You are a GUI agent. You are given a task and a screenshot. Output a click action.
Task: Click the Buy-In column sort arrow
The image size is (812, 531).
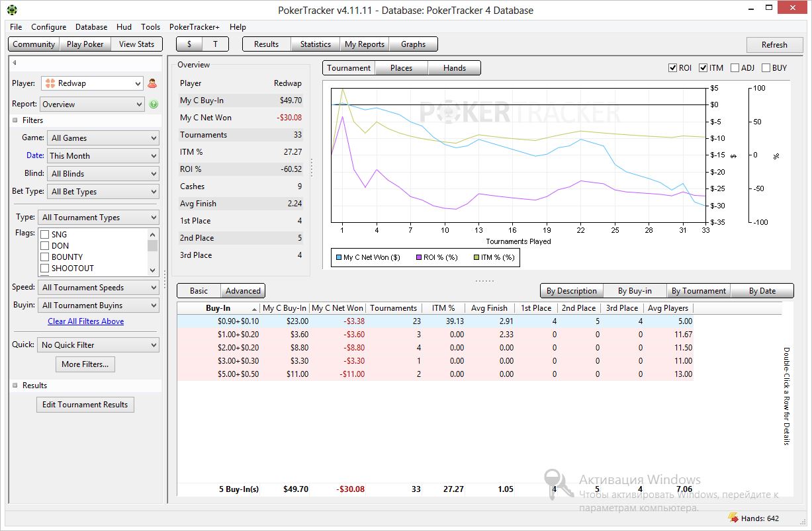254,309
